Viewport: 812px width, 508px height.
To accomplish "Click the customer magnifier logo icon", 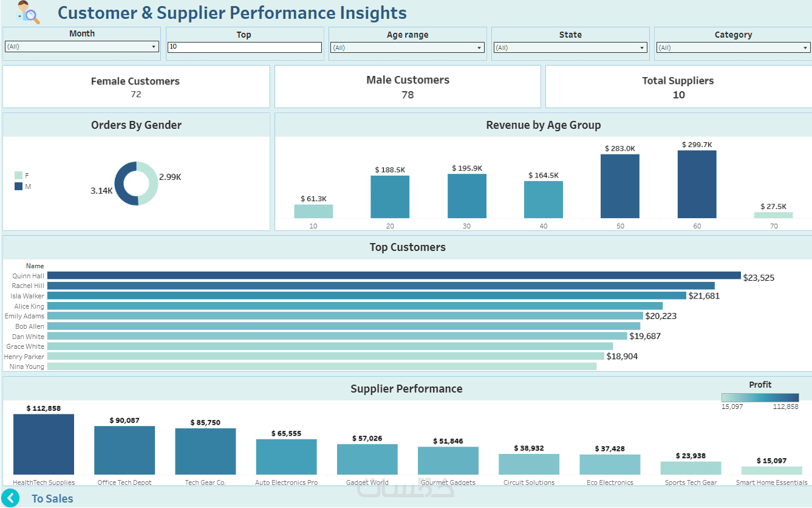I will [x=29, y=13].
